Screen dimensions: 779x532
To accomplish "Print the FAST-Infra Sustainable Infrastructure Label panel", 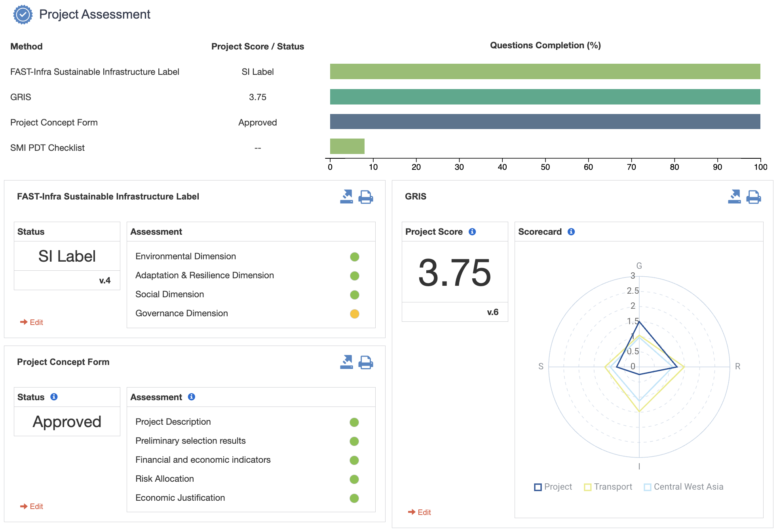I will [x=366, y=197].
